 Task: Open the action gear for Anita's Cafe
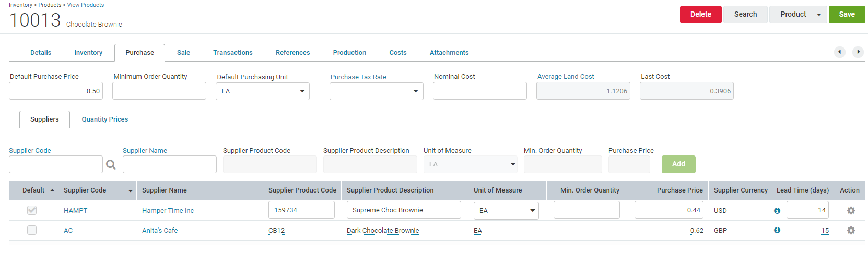pos(851,230)
